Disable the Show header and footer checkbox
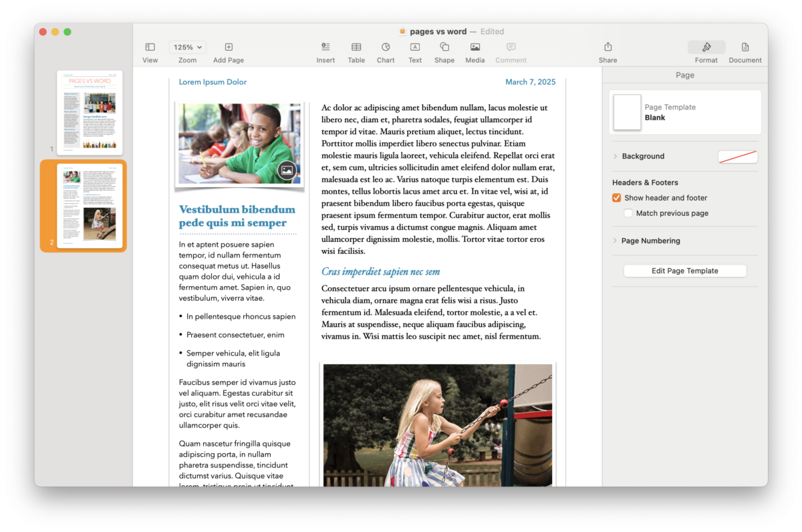802x532 pixels. pyautogui.click(x=616, y=197)
